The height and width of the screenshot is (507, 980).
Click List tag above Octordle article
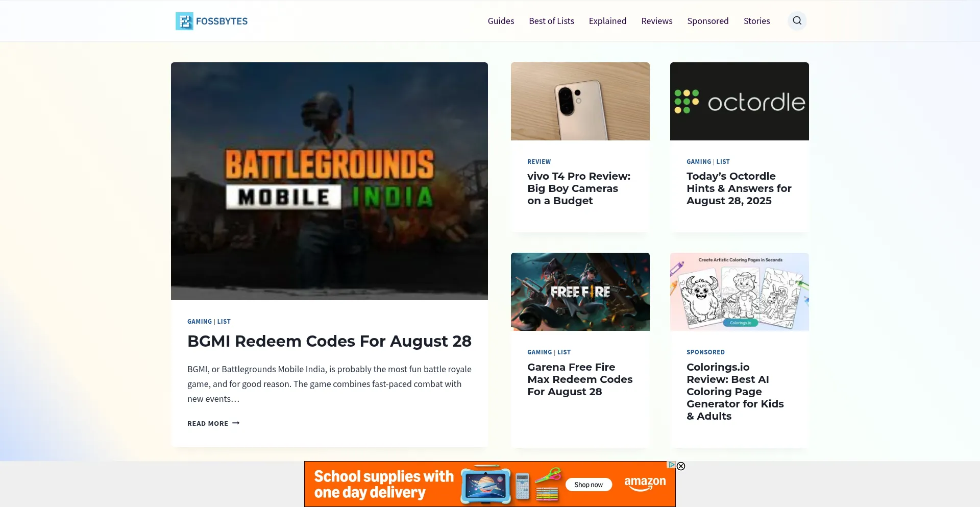(x=723, y=162)
